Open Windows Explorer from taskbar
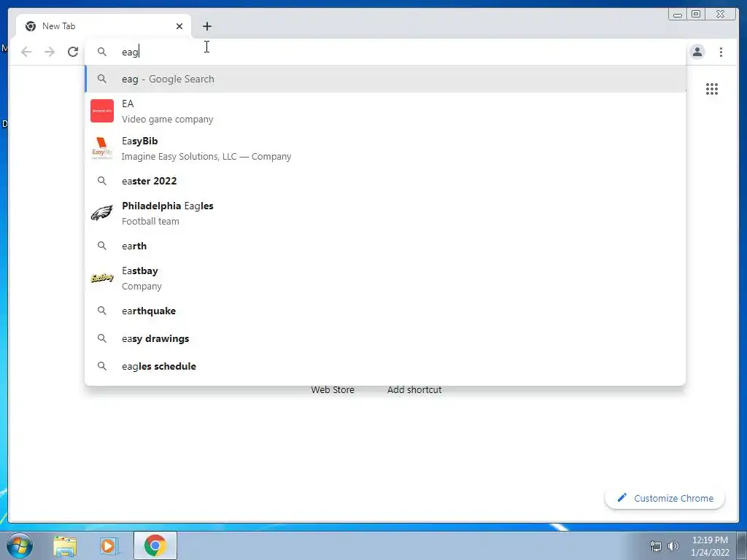The height and width of the screenshot is (560, 747). [x=65, y=545]
